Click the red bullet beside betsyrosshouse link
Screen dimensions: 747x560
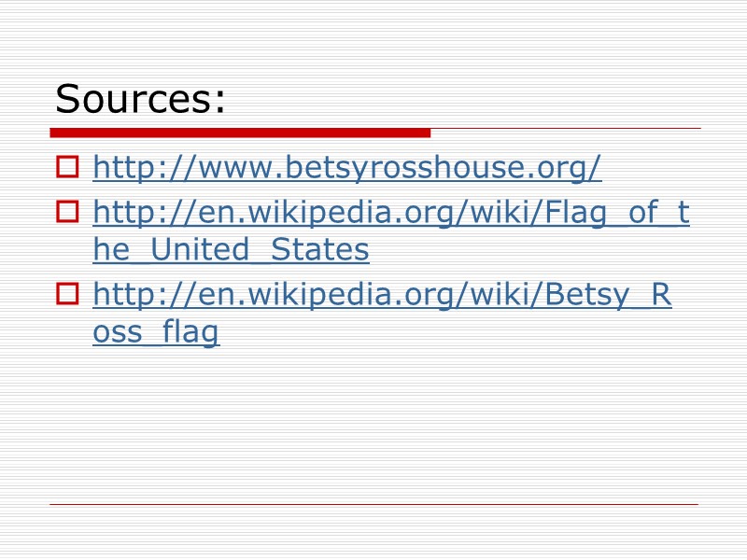(67, 168)
